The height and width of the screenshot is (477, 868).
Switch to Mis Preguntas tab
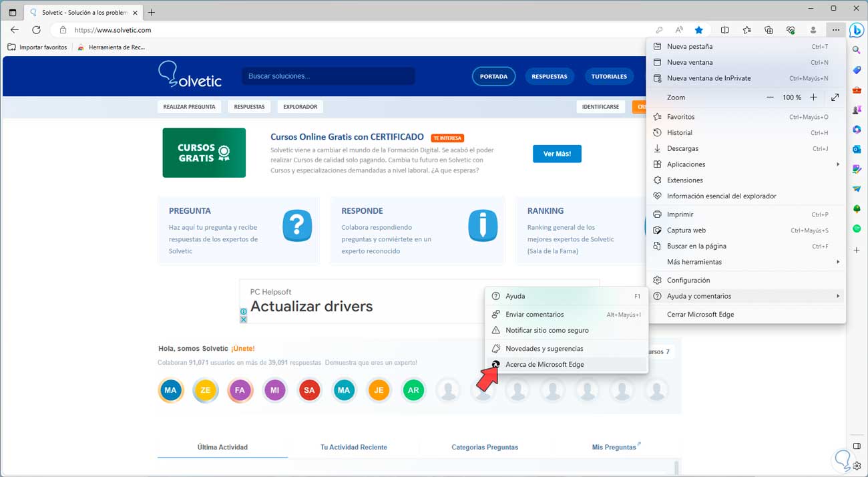click(x=616, y=447)
